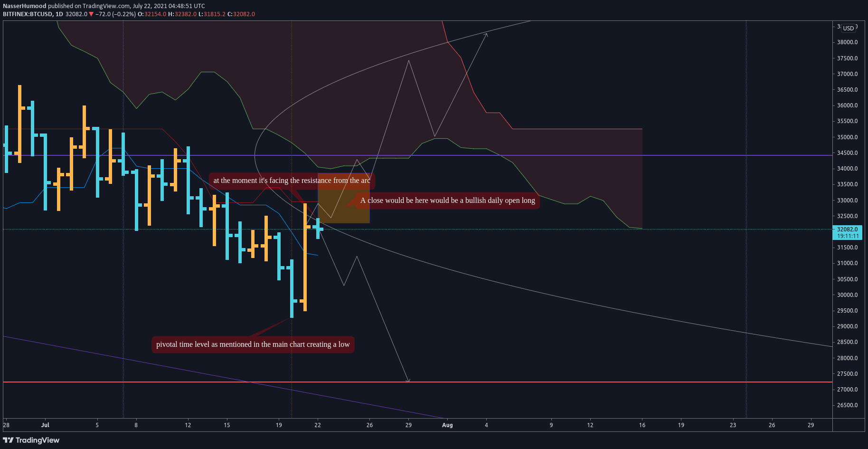
Task: Click the 30000.0 price axis label
Action: pos(848,295)
